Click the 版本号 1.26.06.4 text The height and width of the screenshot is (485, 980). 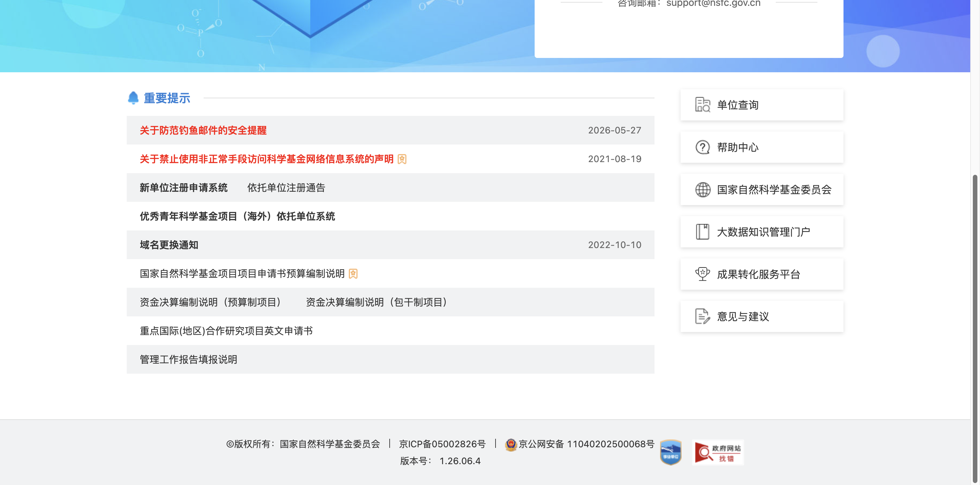(440, 461)
